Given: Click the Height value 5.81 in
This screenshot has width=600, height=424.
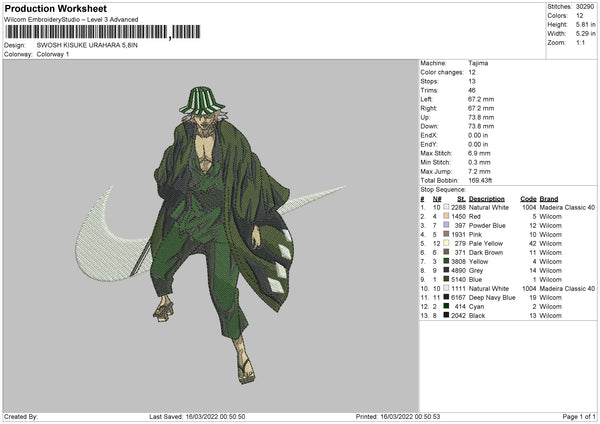Looking at the screenshot, I should pos(585,24).
